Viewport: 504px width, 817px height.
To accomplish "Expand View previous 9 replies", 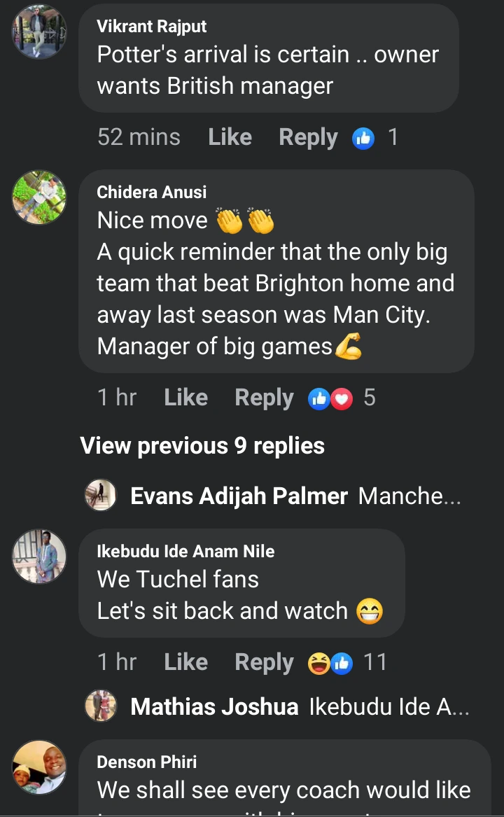I will (202, 446).
